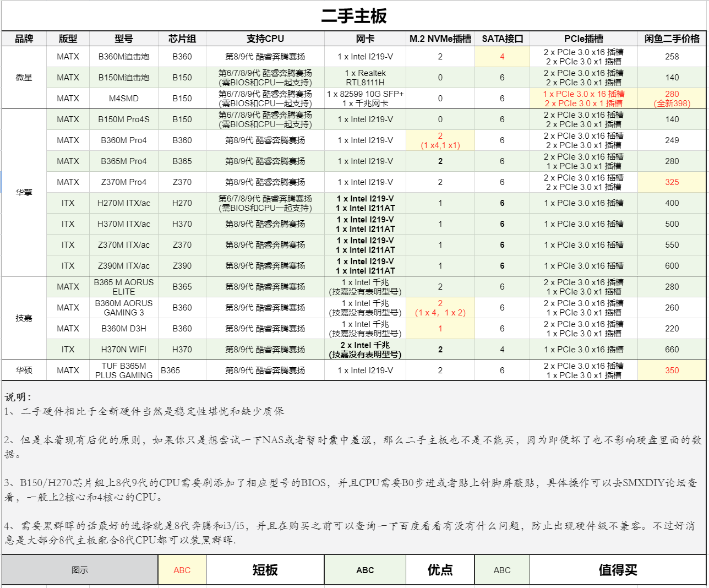This screenshot has height=588, width=709.
Task: Click the Z390M ITX/ac model cell
Action: (124, 266)
